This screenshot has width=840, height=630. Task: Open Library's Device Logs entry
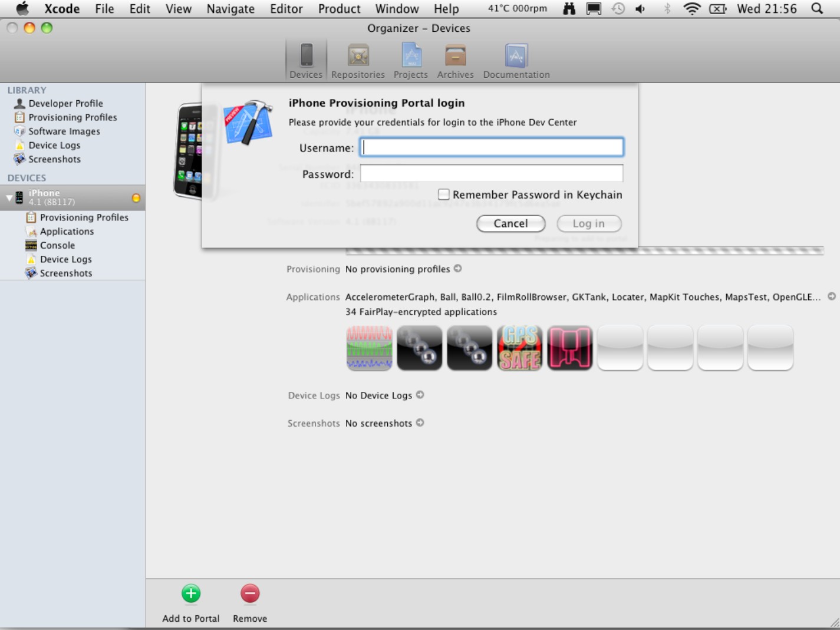coord(54,146)
